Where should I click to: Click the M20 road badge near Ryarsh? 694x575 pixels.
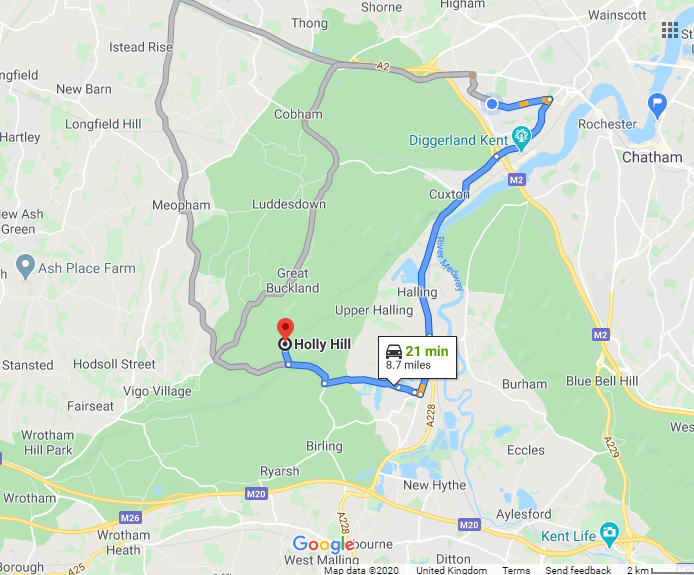pyautogui.click(x=256, y=494)
